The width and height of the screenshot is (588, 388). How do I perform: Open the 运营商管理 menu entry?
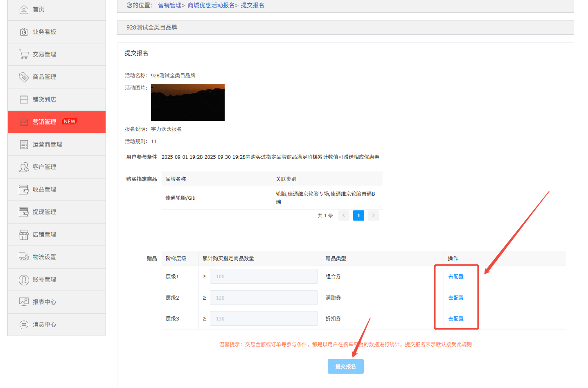click(x=48, y=144)
